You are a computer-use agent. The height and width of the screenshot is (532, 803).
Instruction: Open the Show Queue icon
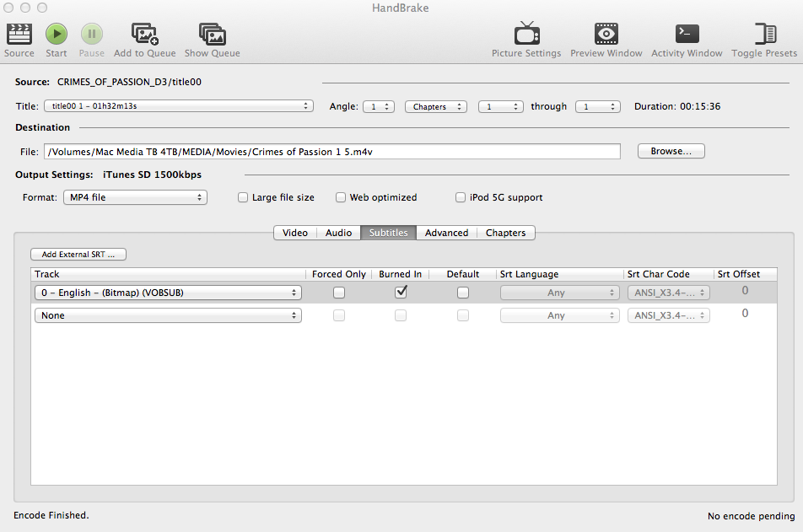212,35
